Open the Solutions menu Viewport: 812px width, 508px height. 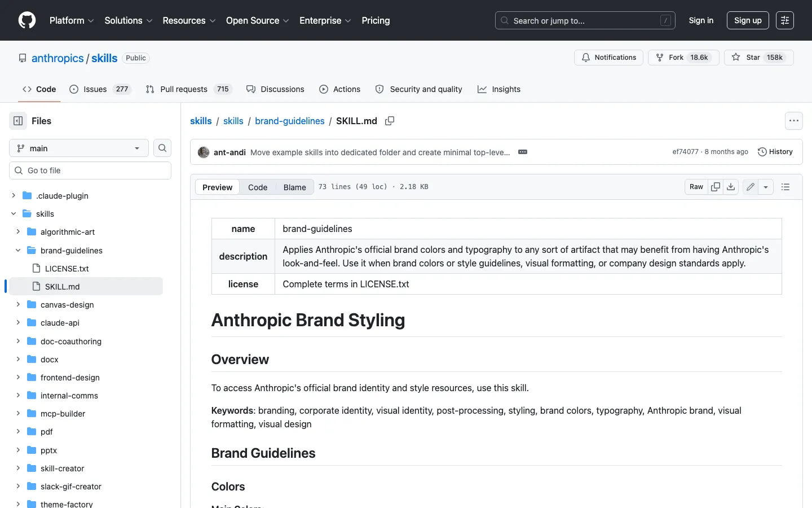tap(129, 20)
